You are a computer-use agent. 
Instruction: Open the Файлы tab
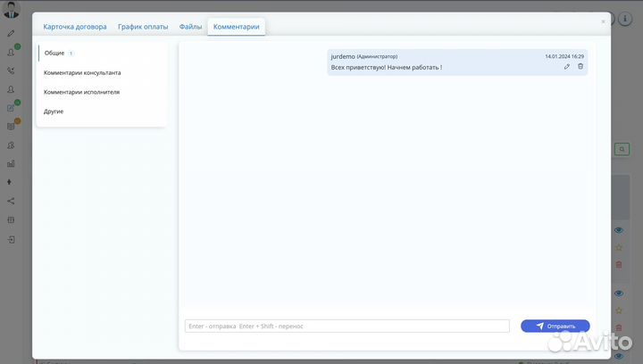[190, 27]
